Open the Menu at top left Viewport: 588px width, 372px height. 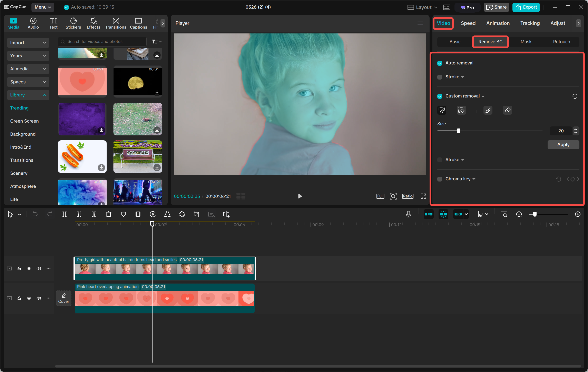click(42, 7)
